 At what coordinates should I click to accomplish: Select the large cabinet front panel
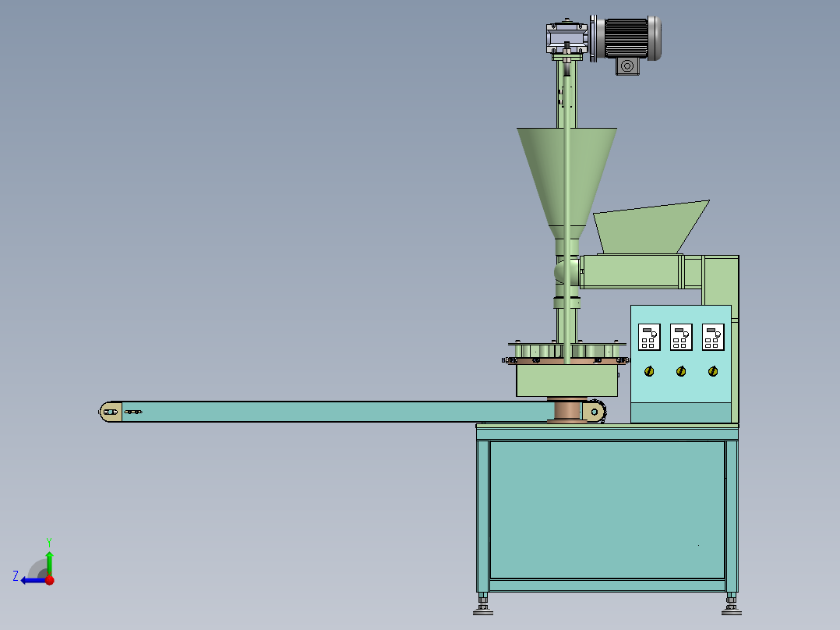(x=608, y=509)
